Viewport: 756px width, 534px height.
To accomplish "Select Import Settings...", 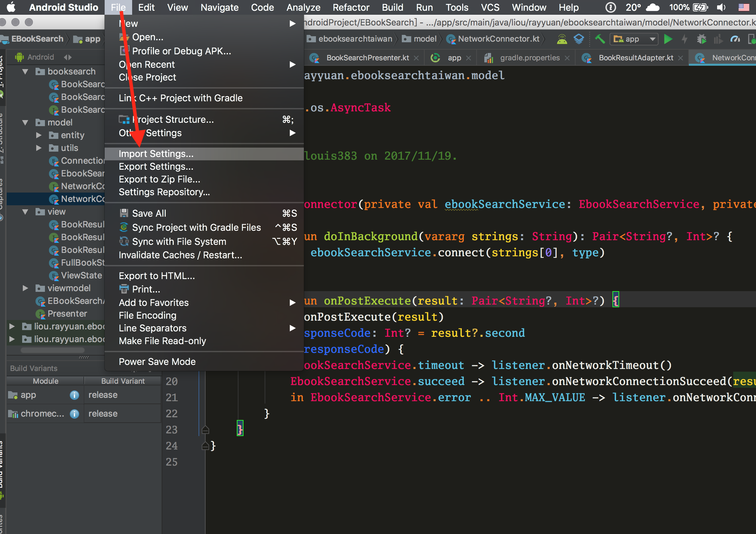I will tap(204, 154).
